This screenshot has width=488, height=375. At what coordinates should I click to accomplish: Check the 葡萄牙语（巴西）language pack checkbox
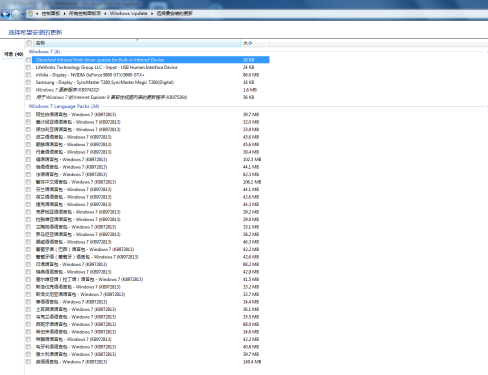28,249
